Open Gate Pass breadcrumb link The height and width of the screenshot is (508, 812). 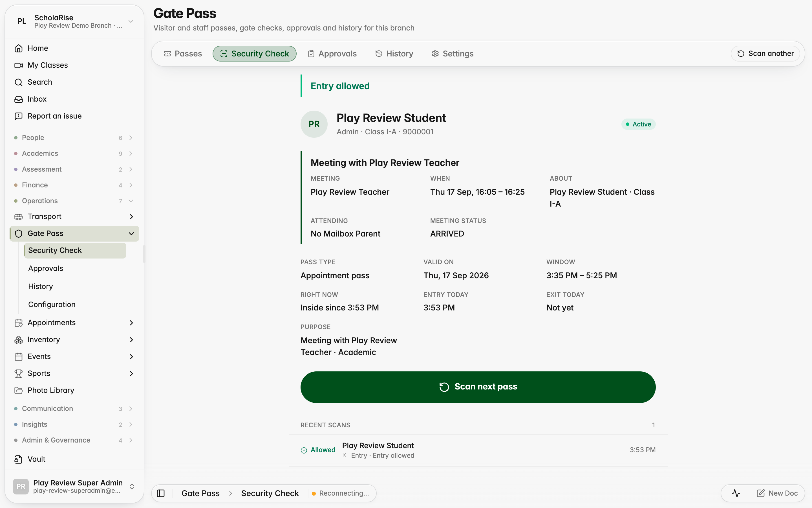[201, 493]
